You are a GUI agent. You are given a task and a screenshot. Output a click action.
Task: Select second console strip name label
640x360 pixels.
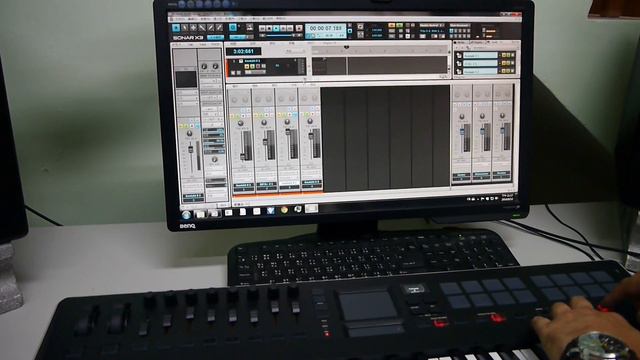266,184
